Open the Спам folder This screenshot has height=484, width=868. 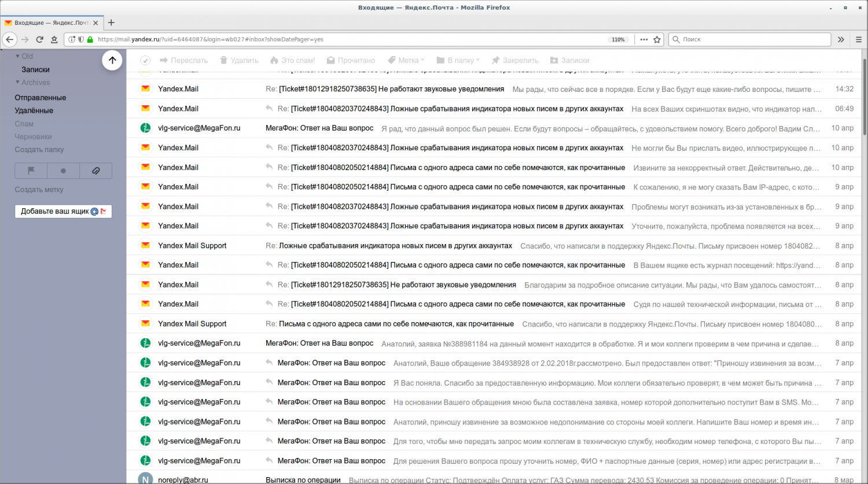[x=24, y=124]
